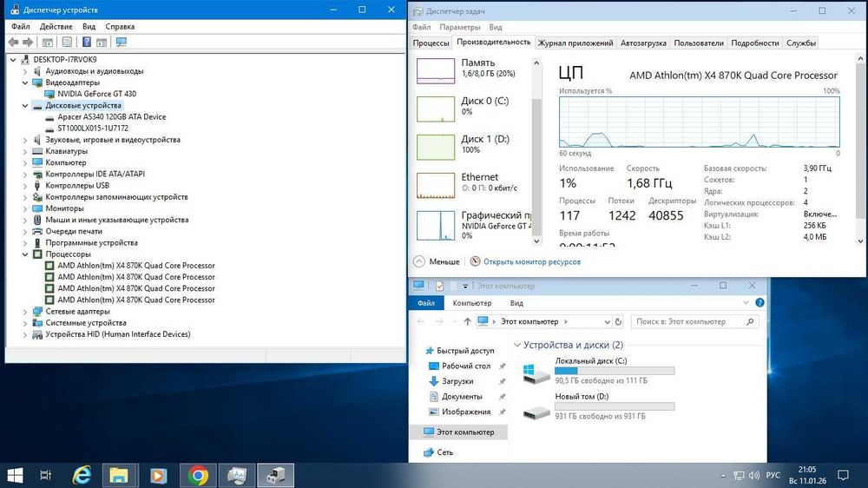Open Загрузки in Explorer sidebar

(457, 381)
